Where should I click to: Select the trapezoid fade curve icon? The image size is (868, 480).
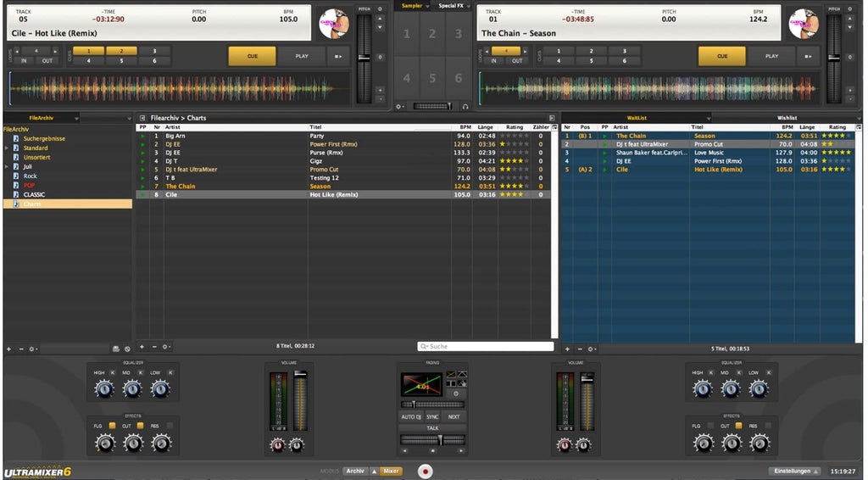tap(462, 374)
